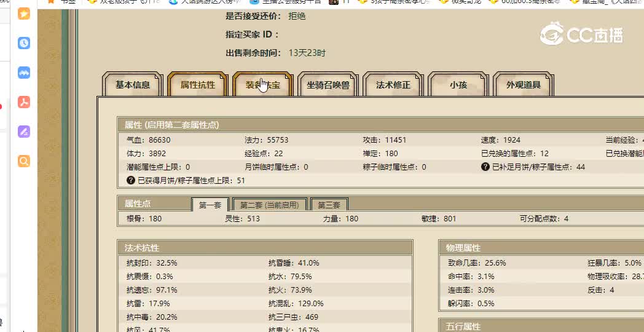Switch to the 基本信息 tab
The height and width of the screenshot is (332, 644).
pos(132,85)
